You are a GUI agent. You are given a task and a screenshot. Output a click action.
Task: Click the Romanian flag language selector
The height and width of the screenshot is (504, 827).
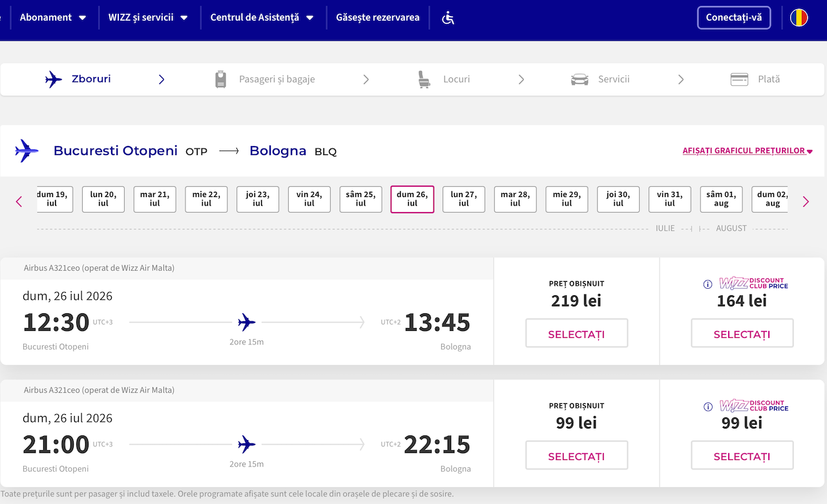point(799,17)
